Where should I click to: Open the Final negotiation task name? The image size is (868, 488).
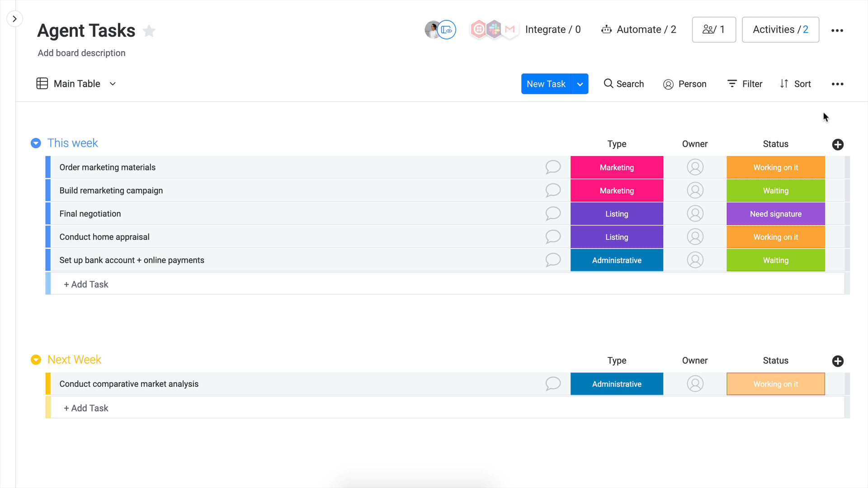(90, 214)
